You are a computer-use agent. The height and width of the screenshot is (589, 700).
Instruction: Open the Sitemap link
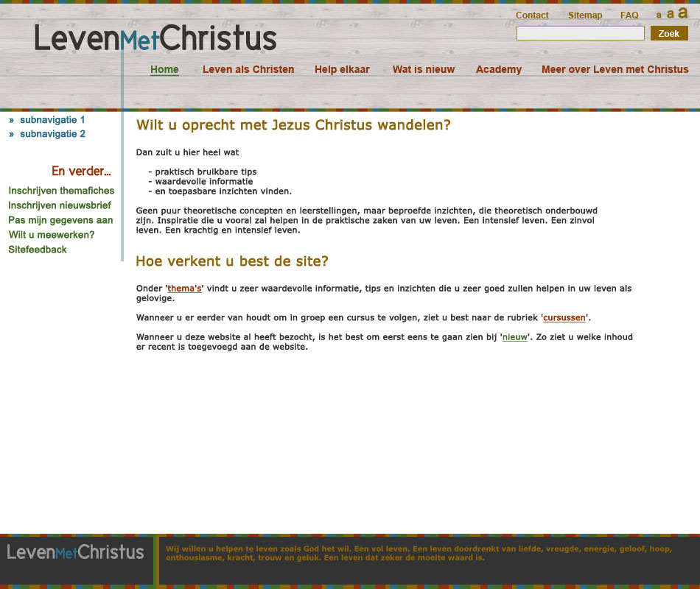tap(585, 15)
